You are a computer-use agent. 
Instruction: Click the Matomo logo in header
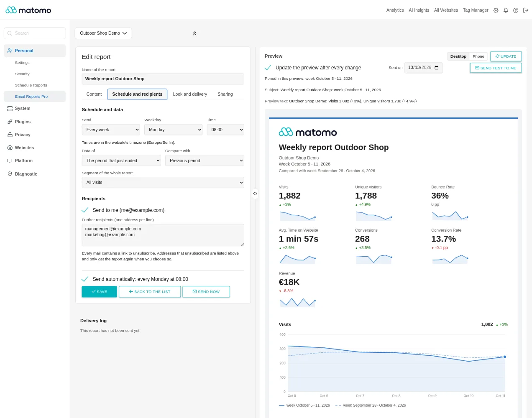28,10
